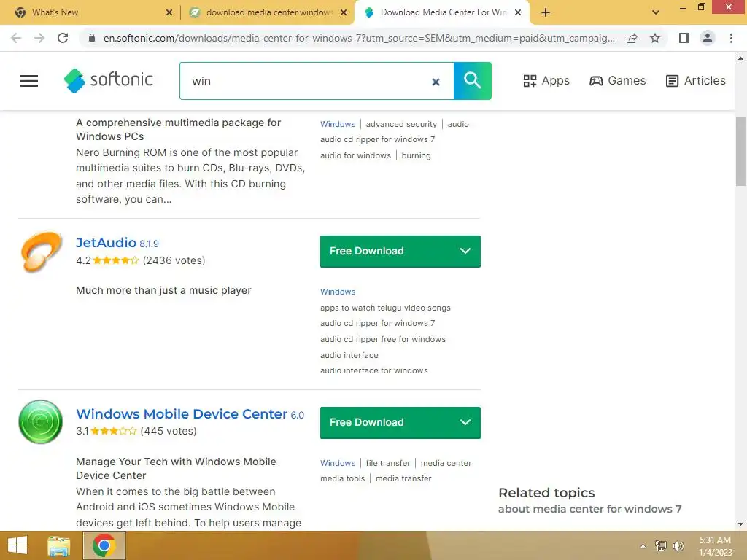This screenshot has width=747, height=560.
Task: Click Free Download for JetAudio
Action: point(400,252)
